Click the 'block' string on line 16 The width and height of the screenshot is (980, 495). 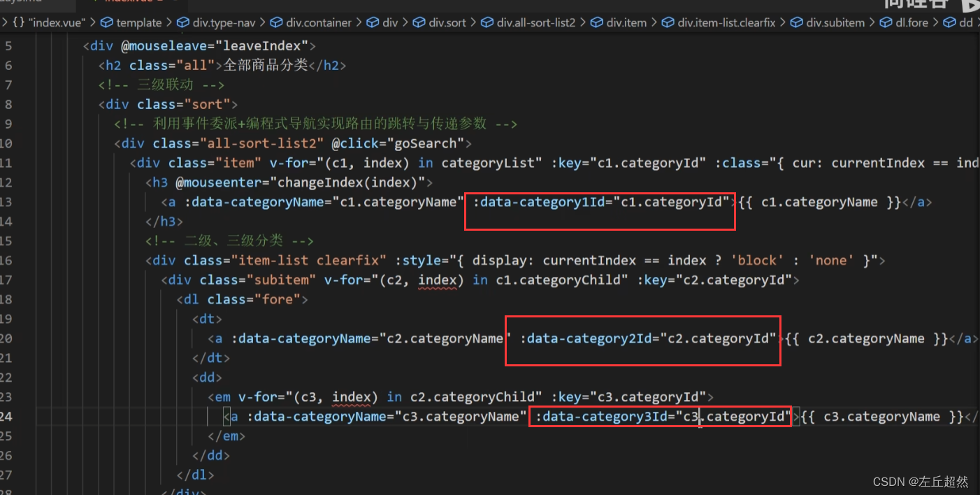click(x=758, y=260)
